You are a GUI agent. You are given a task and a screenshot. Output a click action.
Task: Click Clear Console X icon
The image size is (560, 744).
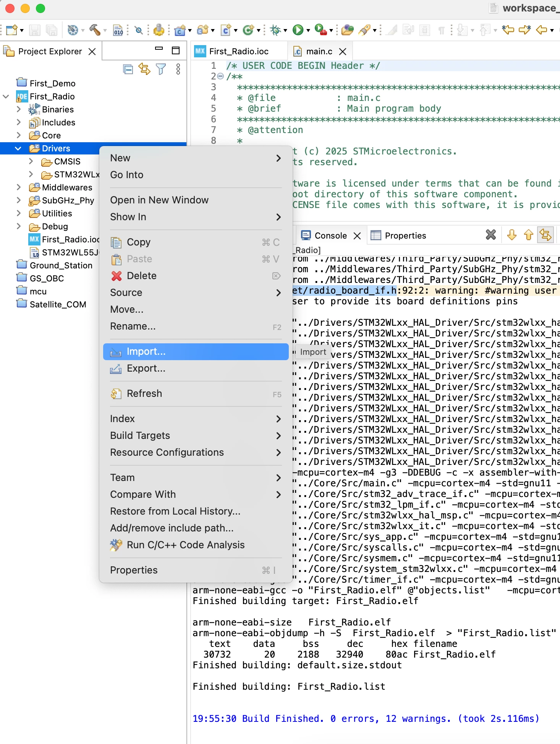(491, 235)
